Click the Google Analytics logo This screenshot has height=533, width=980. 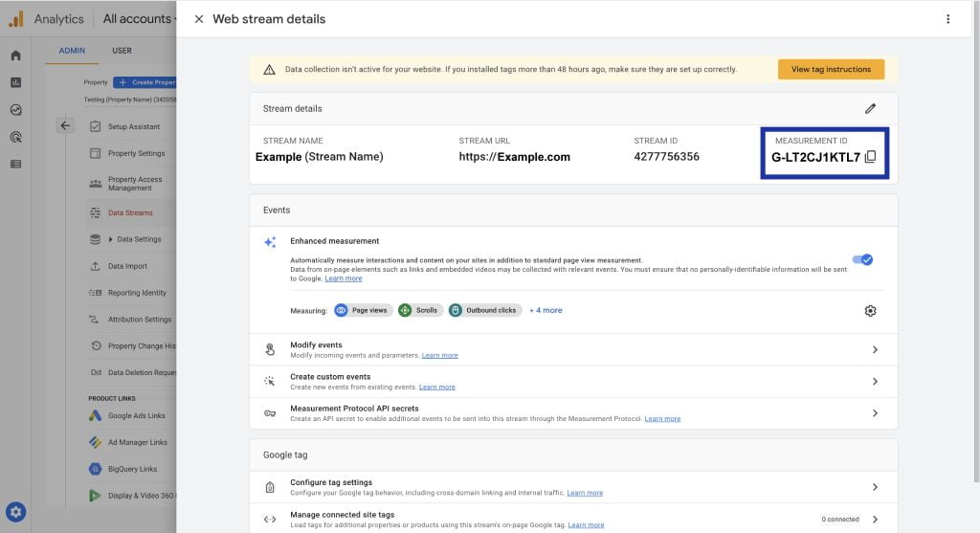tap(16, 19)
